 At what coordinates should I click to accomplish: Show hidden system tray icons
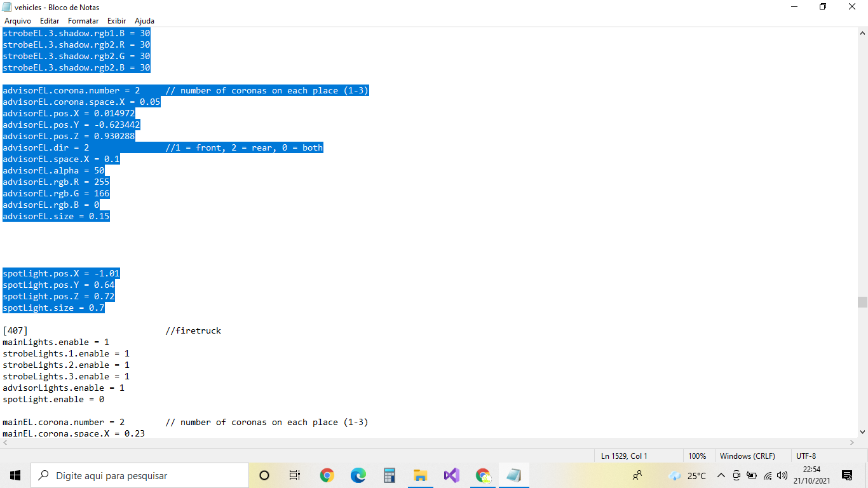tap(721, 475)
